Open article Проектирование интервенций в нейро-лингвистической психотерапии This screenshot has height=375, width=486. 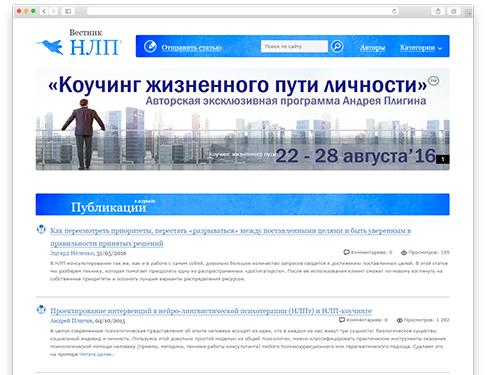click(211, 311)
